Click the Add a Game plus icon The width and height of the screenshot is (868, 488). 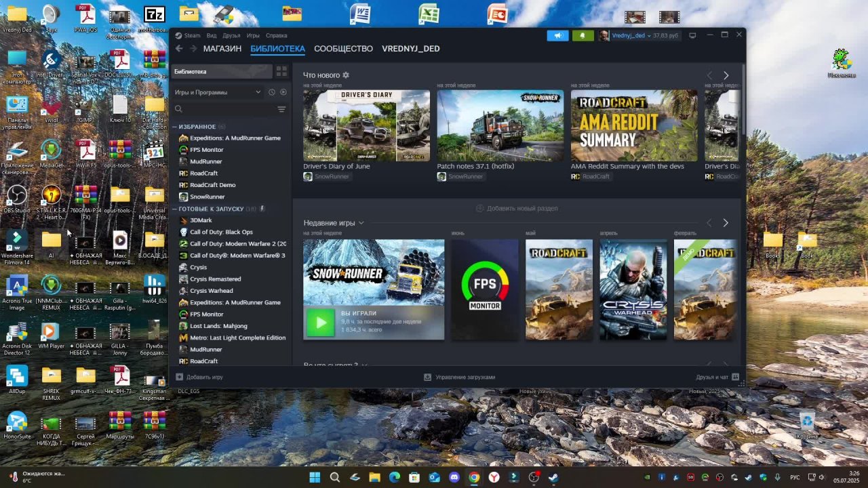[180, 377]
